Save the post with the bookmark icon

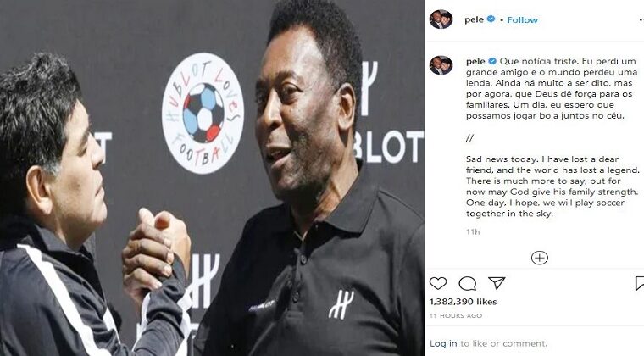(x=640, y=283)
